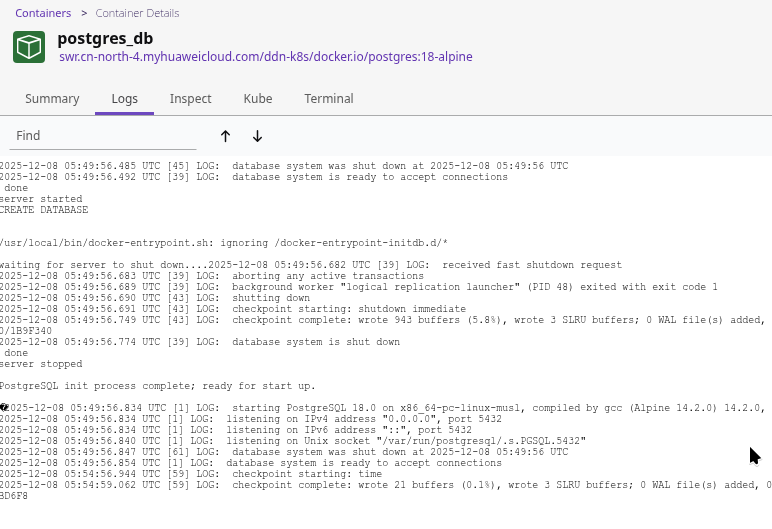This screenshot has height=529, width=772.
Task: Click the 05:49:56.492 UTC [39] ready line
Action: click(x=254, y=177)
